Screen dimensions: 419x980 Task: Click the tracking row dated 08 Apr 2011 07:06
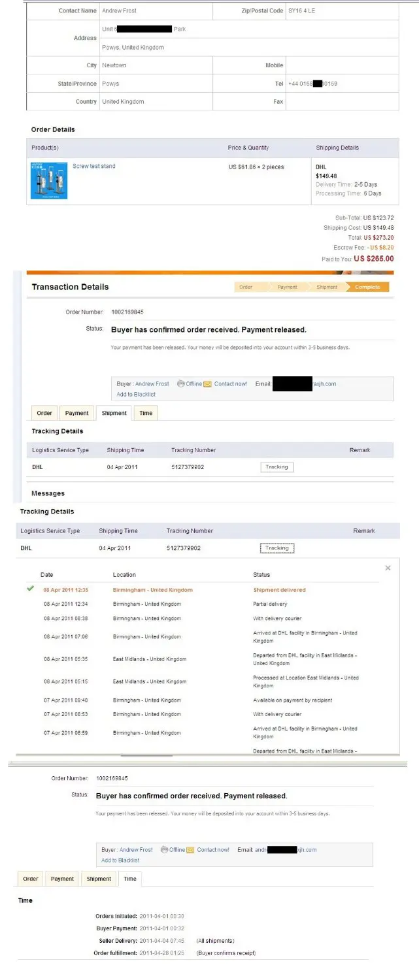pos(203,637)
